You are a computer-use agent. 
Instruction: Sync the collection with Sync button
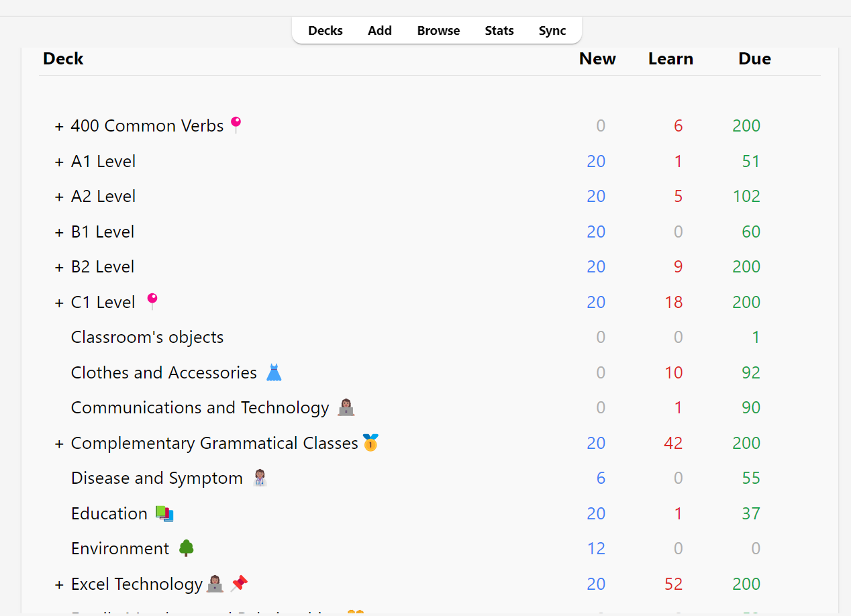pos(552,31)
